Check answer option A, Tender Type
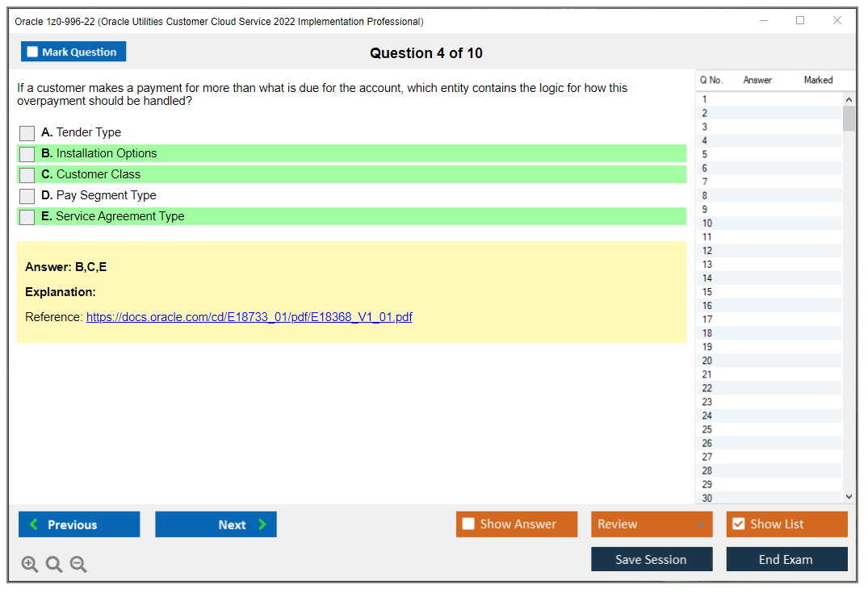Screen dimensions: 868x593 pyautogui.click(x=27, y=132)
